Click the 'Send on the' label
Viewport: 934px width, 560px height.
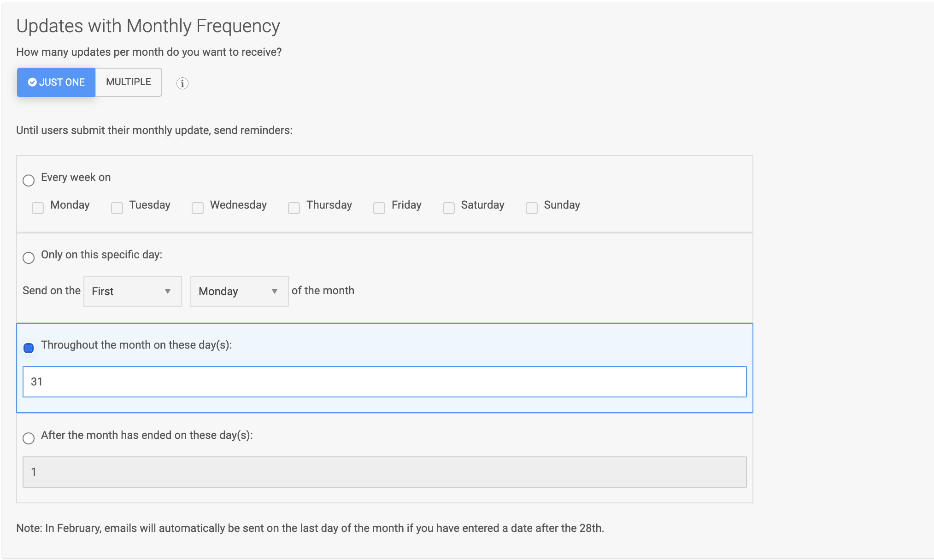[x=52, y=291]
